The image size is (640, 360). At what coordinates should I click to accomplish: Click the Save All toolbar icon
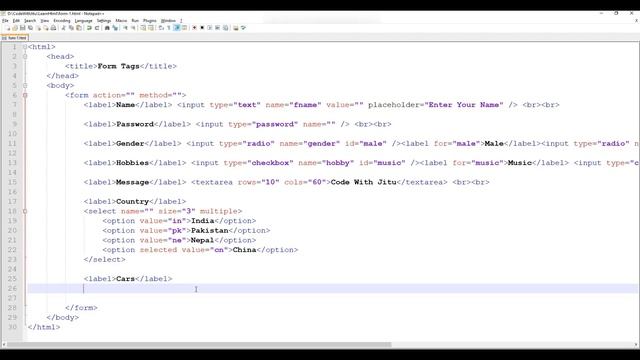(30, 28)
